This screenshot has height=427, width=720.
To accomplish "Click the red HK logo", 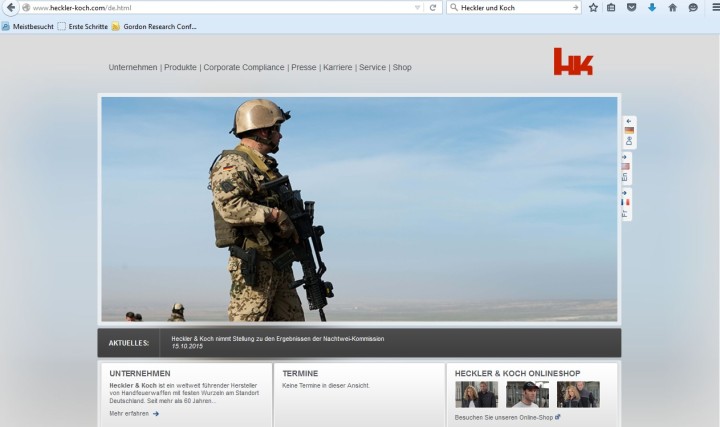I will pyautogui.click(x=573, y=62).
